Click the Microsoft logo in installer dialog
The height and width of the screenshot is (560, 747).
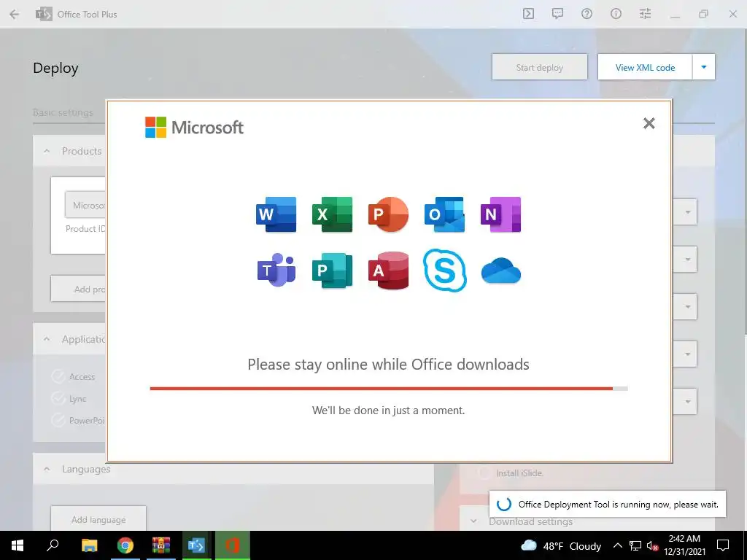point(194,127)
